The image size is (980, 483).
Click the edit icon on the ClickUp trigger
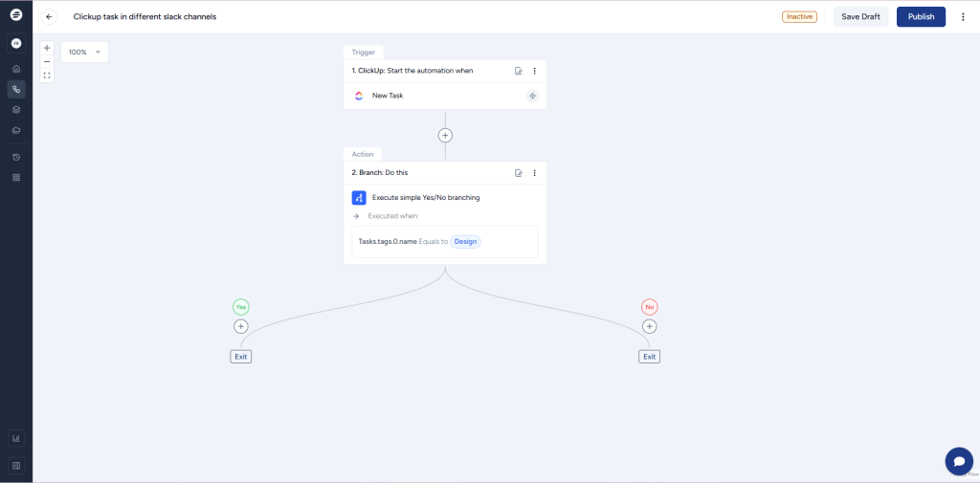519,71
